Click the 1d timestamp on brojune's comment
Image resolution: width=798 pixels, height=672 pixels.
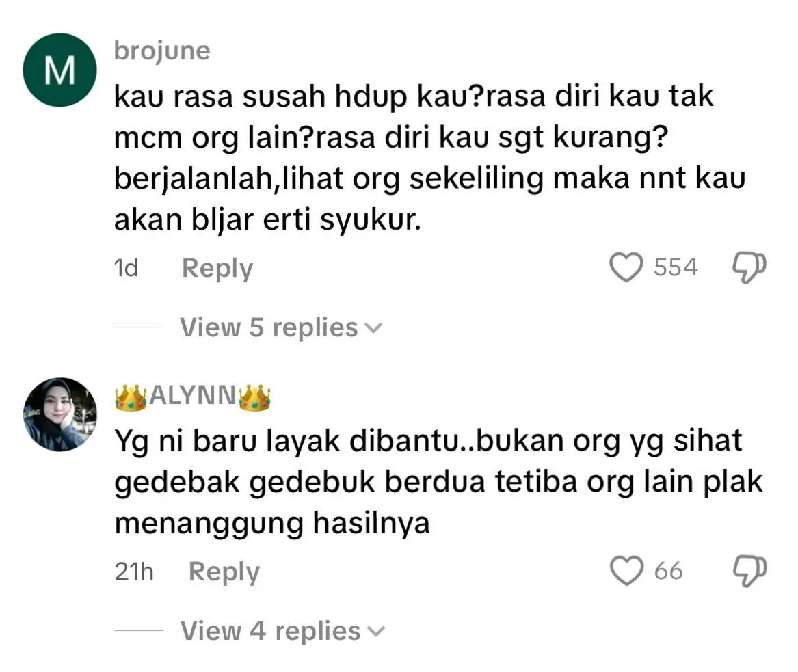coord(126,268)
